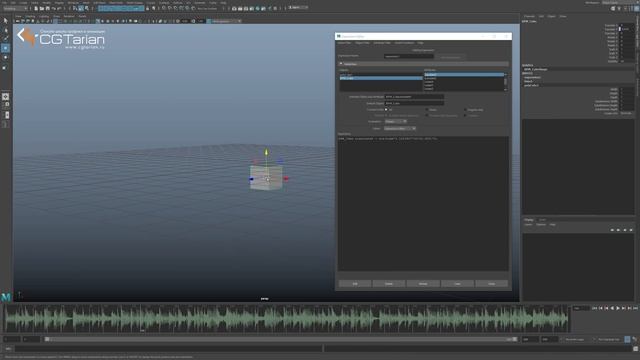Open the character set dropdown
This screenshot has width=640, height=360.
[610, 339]
